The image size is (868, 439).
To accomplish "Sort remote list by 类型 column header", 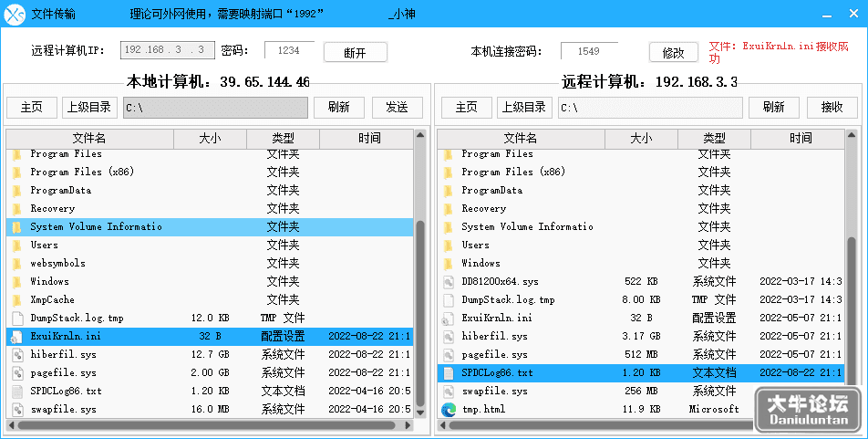I will point(714,139).
